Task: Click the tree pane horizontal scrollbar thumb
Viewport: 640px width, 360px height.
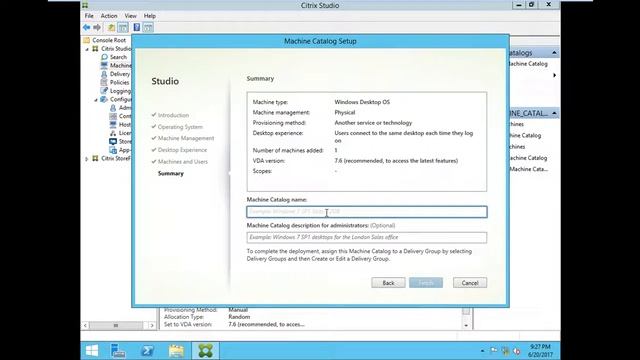Action: [x=116, y=325]
